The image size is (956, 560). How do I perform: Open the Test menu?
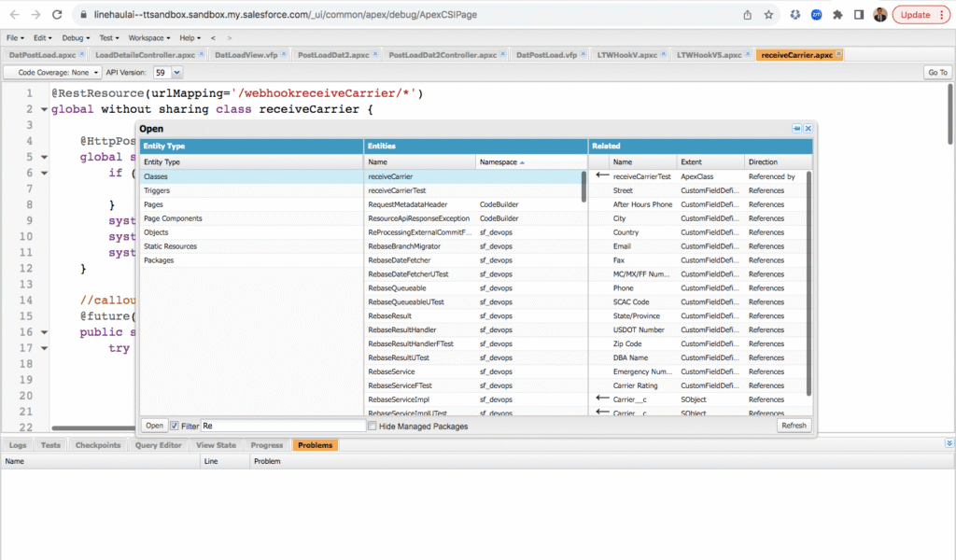click(x=109, y=37)
